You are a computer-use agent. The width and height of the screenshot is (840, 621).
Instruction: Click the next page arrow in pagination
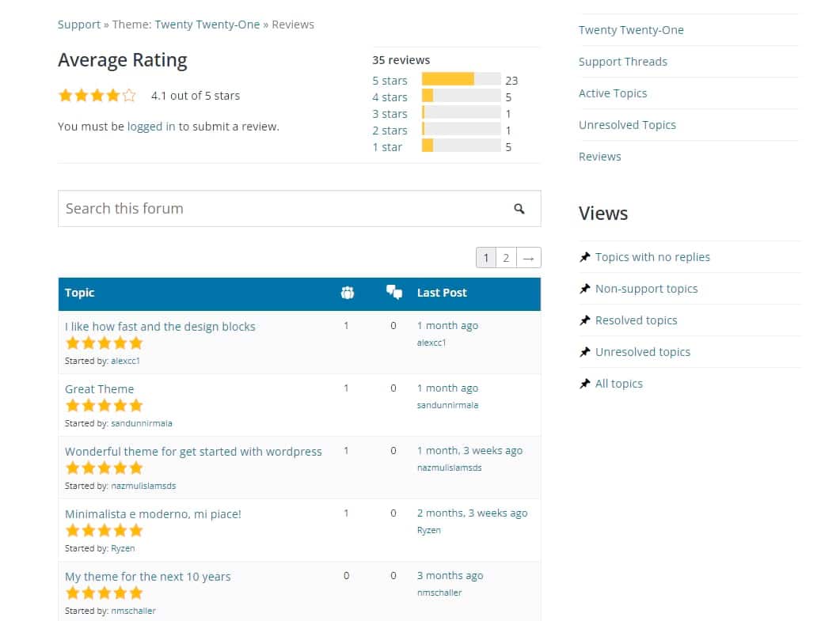coord(528,257)
